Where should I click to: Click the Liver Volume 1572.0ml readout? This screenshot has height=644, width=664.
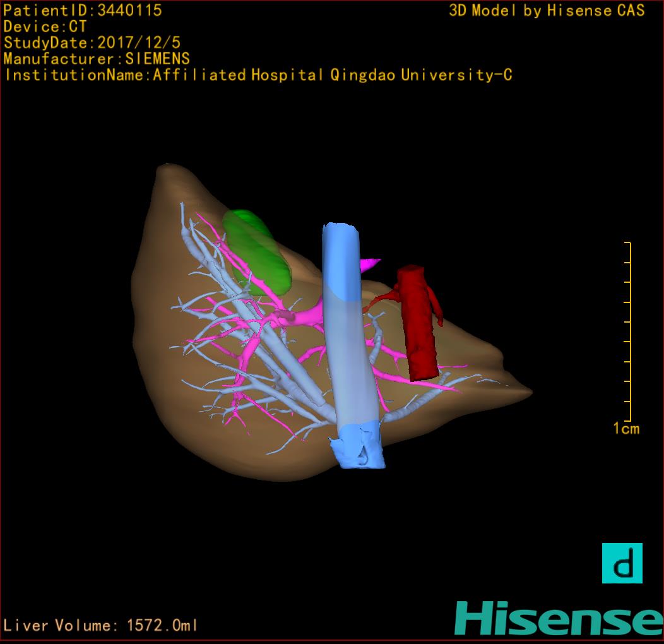click(x=101, y=626)
